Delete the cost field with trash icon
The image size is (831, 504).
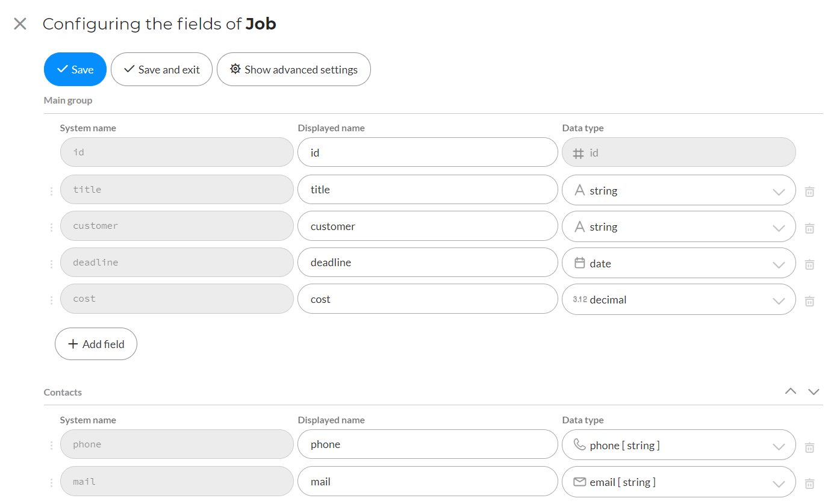810,301
